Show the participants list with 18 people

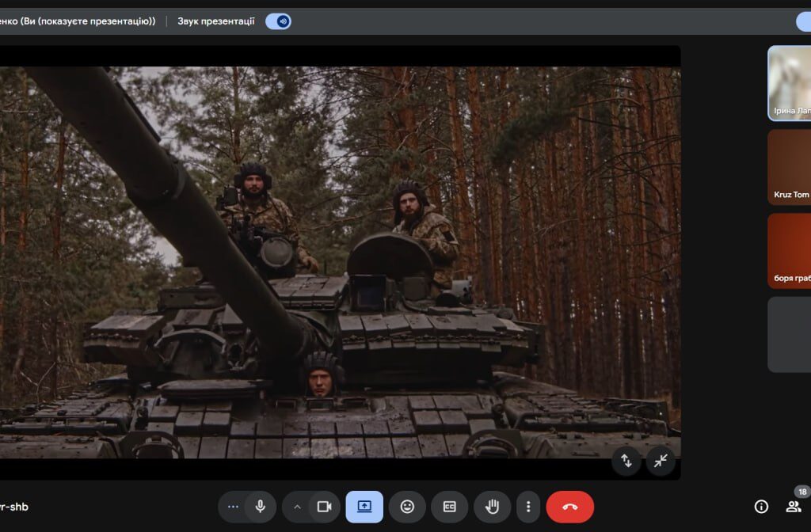(x=793, y=507)
